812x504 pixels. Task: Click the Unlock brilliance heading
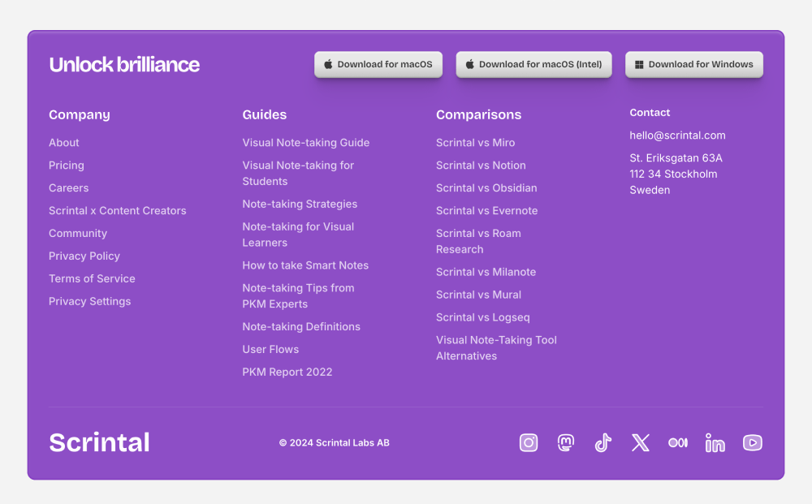coord(124,65)
